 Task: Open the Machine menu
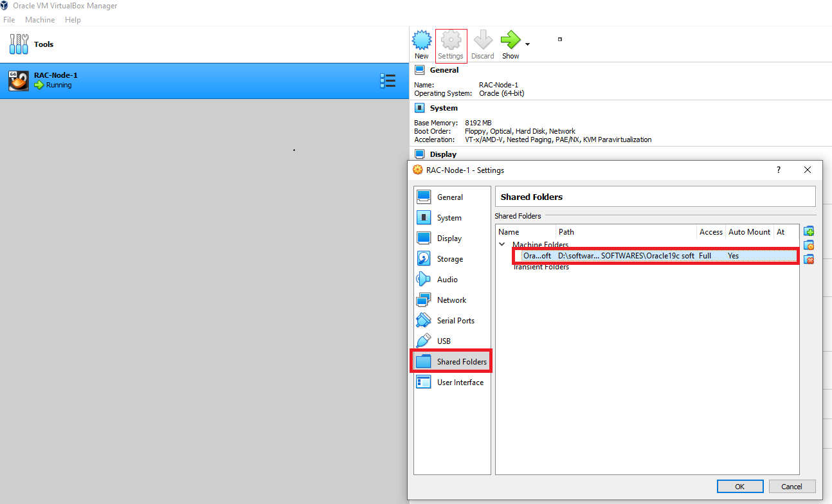(40, 20)
